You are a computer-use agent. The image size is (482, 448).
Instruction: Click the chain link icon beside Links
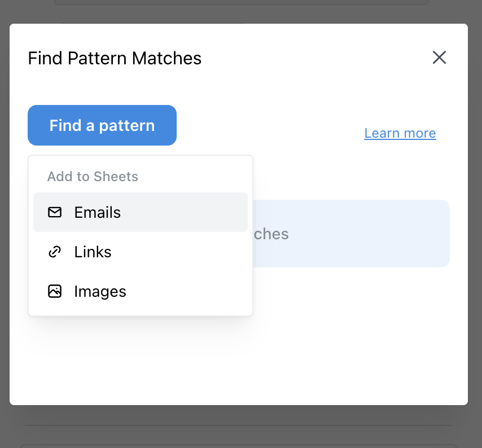pos(55,252)
